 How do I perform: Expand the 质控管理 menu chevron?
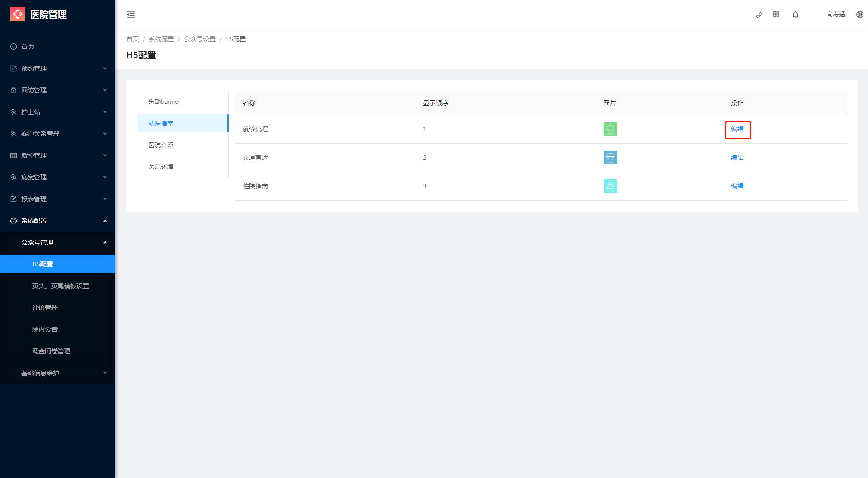tap(105, 155)
